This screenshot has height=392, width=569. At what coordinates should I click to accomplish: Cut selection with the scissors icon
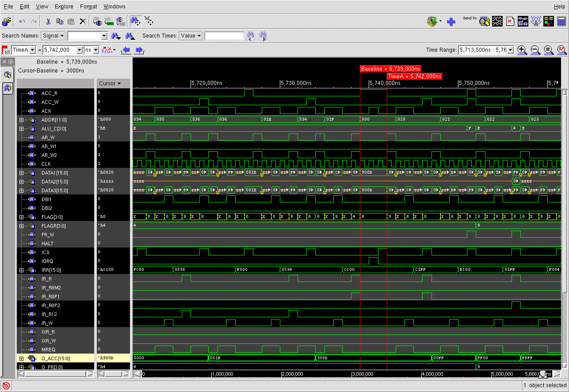(48, 21)
